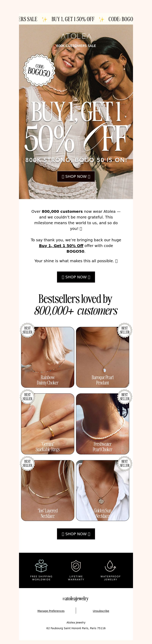Select the Gemini Stackable Rings product image
The image size is (152, 644).
click(x=48, y=424)
